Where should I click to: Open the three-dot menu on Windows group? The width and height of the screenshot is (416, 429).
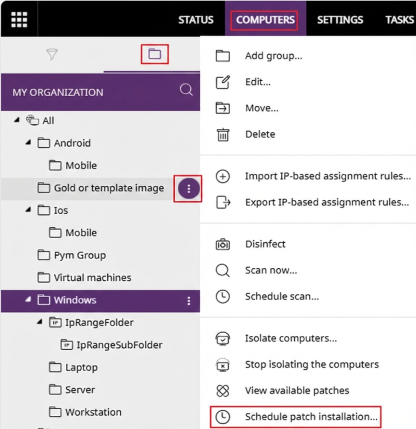[189, 301]
